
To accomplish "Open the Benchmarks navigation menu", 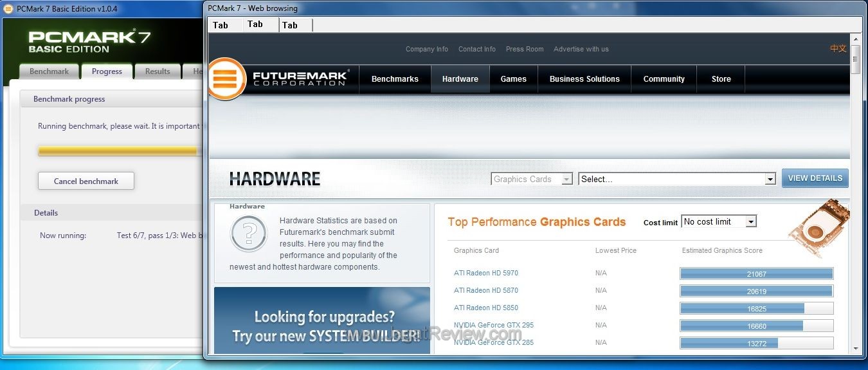I will pyautogui.click(x=395, y=79).
